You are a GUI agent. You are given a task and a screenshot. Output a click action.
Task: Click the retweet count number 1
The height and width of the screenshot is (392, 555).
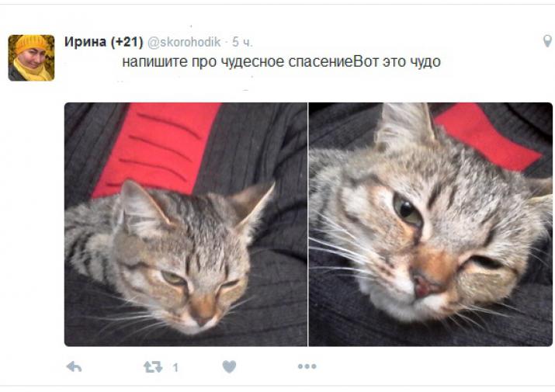tap(175, 368)
